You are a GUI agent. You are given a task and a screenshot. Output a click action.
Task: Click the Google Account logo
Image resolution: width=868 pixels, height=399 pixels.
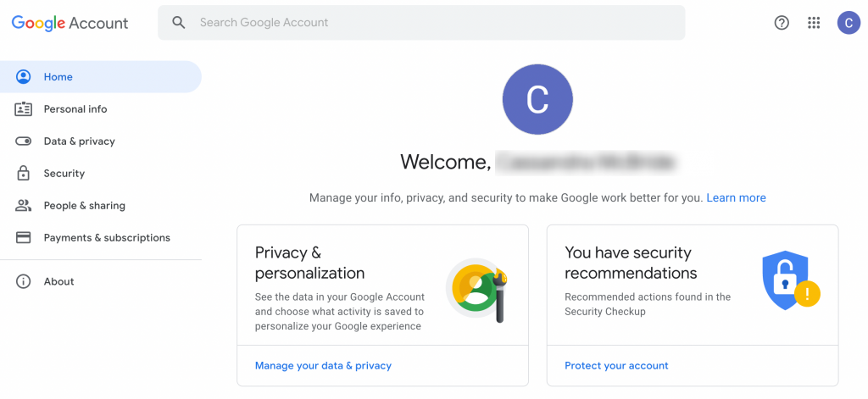point(70,23)
